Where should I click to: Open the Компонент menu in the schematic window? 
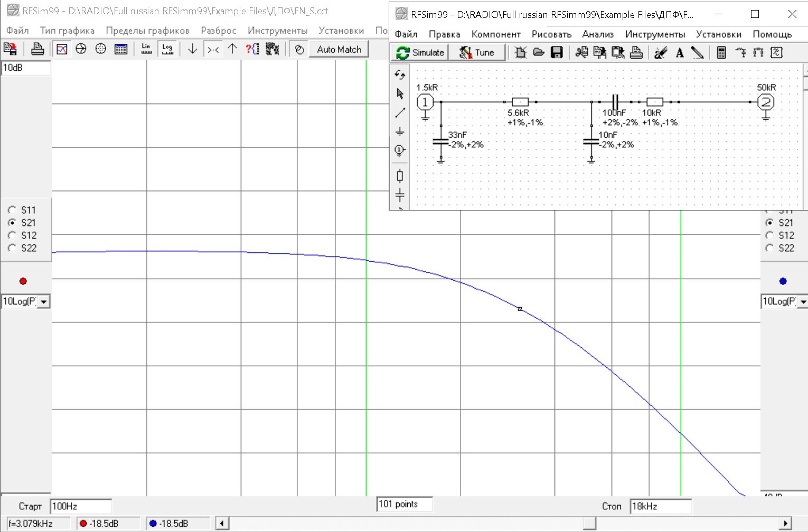[x=496, y=34]
